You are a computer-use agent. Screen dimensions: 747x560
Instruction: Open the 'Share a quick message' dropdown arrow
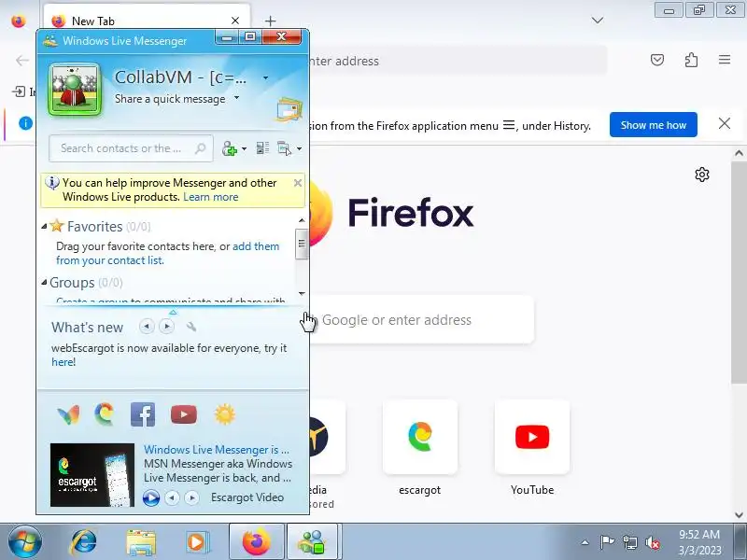click(x=236, y=98)
